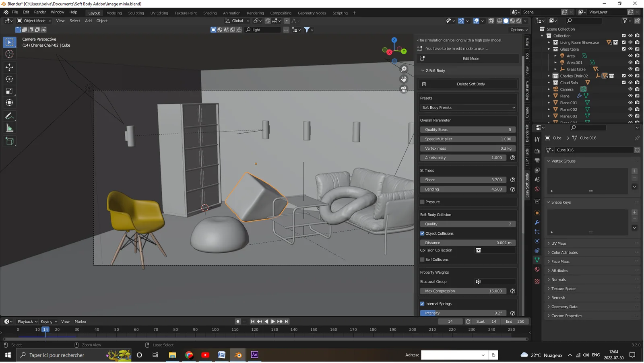This screenshot has width=644, height=363.
Task: Select the Measure tool in the toolbar
Action: coord(9,128)
